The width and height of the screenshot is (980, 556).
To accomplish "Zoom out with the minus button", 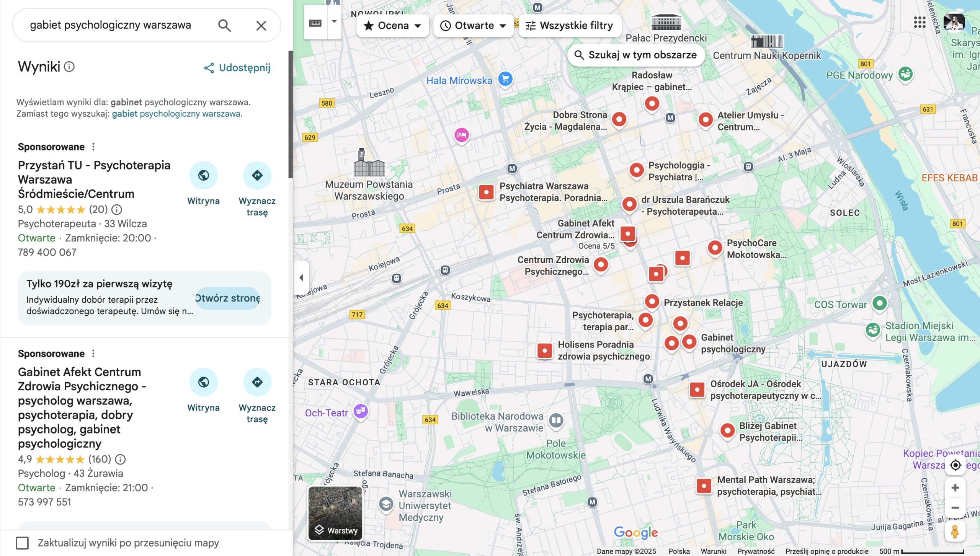I will tap(955, 508).
